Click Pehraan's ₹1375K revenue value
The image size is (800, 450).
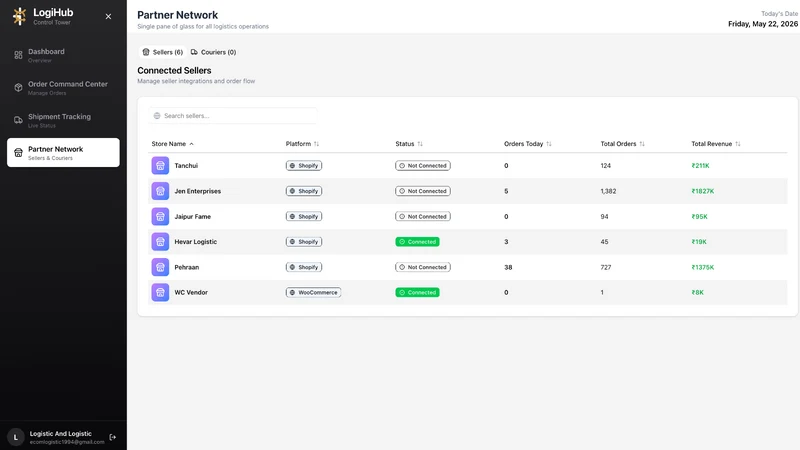[703, 267]
